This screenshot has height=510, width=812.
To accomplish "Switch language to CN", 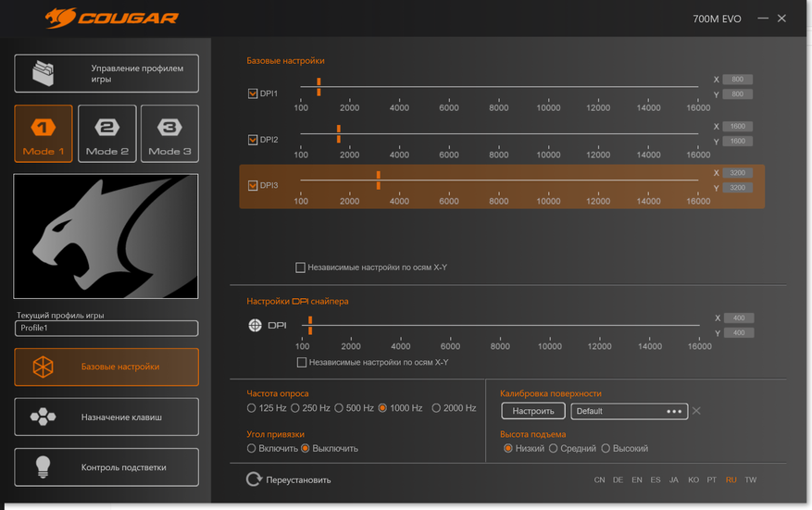I will pos(599,480).
